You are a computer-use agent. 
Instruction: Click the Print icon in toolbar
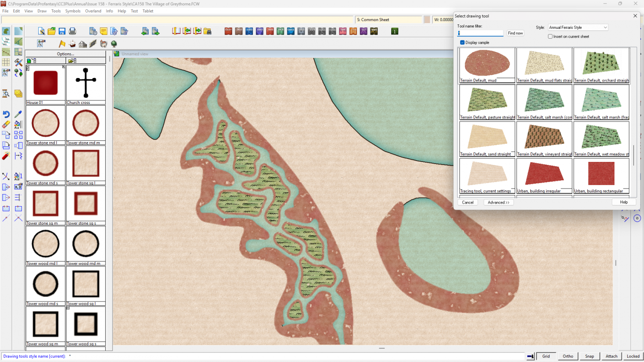73,31
